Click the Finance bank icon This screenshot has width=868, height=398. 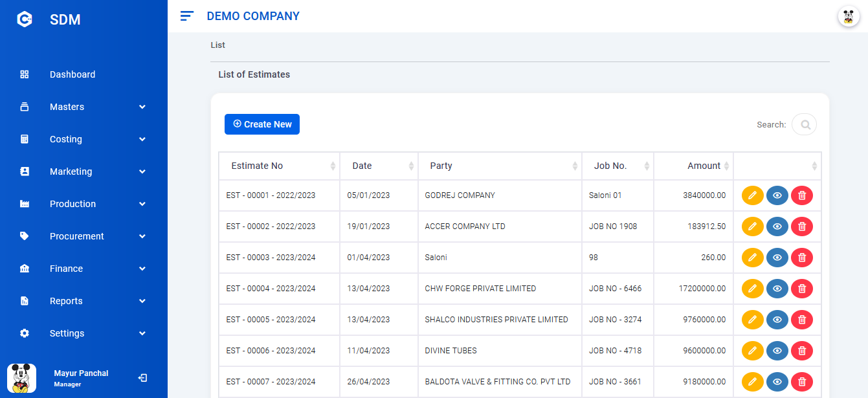pos(25,269)
